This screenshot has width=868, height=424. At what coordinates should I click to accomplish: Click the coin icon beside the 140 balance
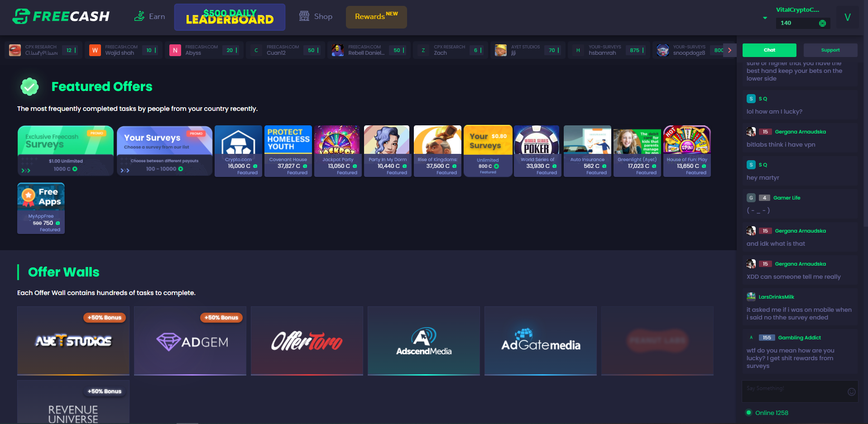[822, 23]
